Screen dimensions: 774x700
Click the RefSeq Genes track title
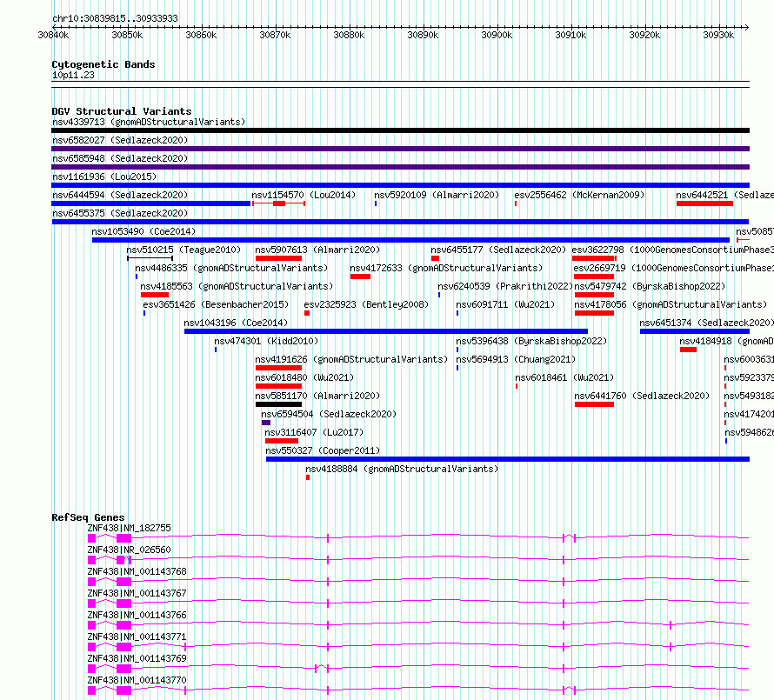(x=88, y=517)
